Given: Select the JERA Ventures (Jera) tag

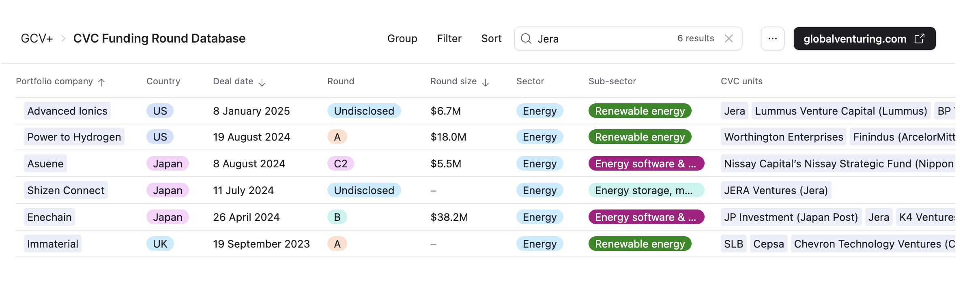Looking at the screenshot, I should coord(776,190).
